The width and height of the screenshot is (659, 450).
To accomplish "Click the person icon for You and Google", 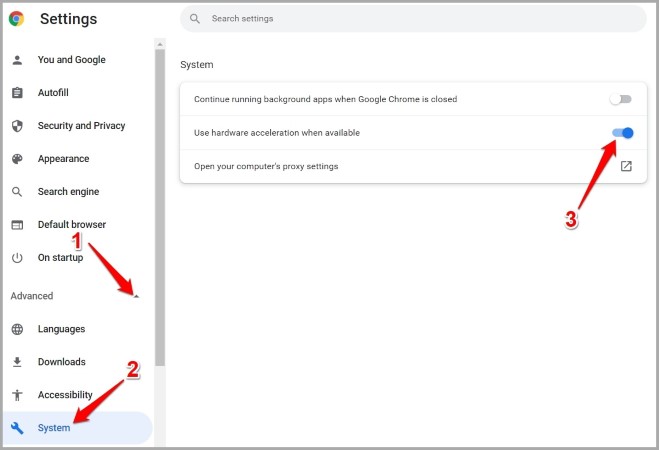I will 17,60.
